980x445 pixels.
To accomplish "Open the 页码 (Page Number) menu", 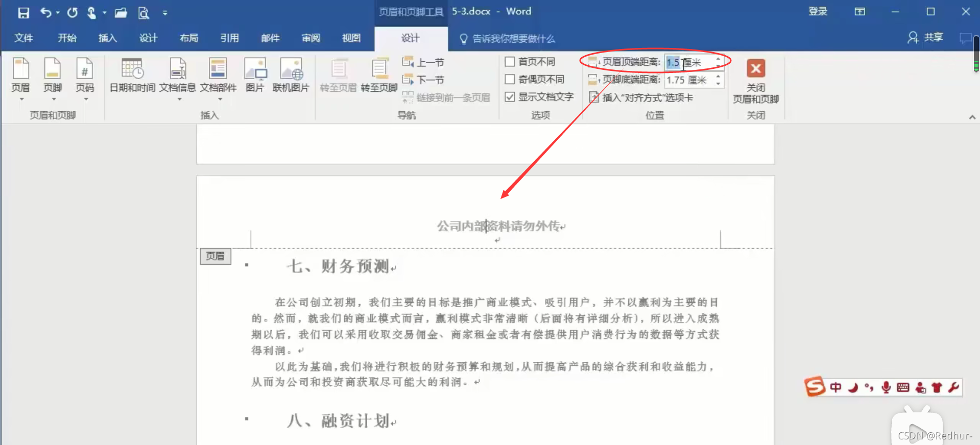I will point(85,79).
